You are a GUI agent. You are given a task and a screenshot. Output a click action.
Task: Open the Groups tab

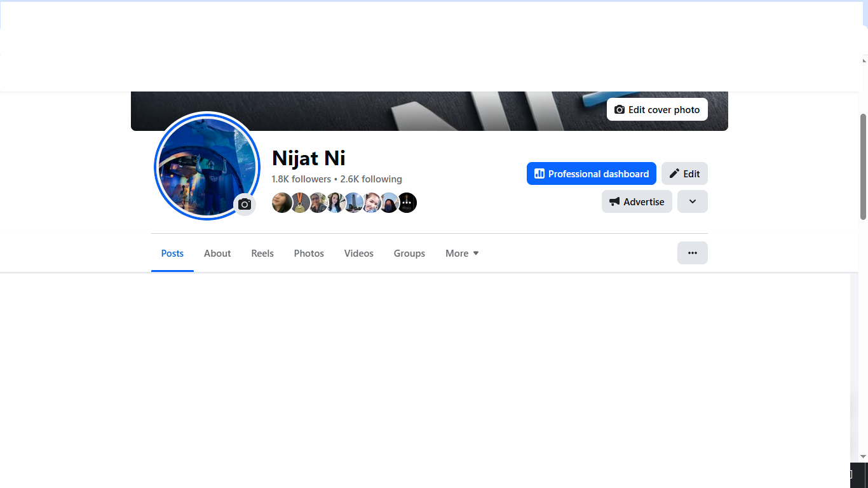pos(409,254)
